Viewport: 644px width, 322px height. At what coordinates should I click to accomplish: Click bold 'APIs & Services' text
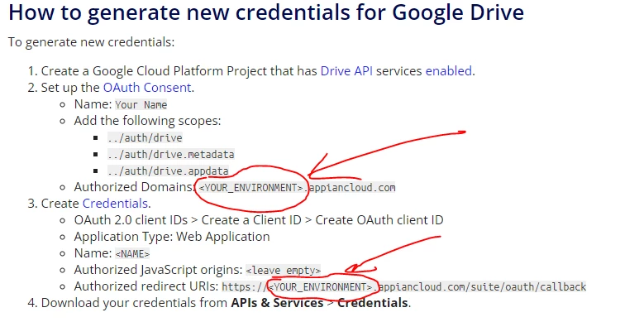tap(277, 303)
